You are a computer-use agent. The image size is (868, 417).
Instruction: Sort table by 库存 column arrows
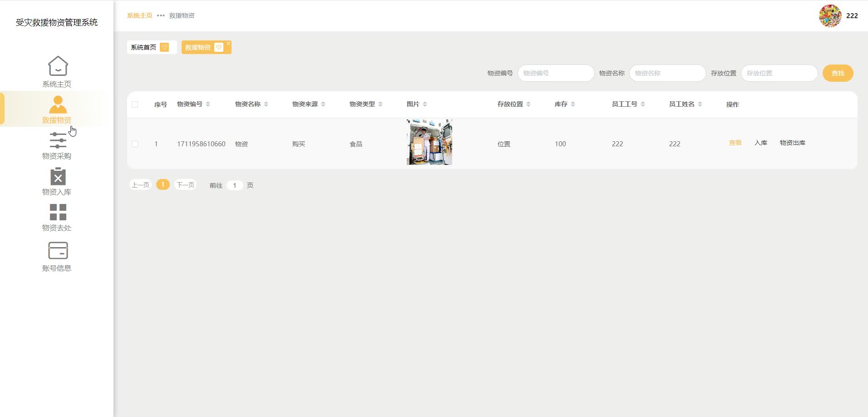[x=573, y=104]
